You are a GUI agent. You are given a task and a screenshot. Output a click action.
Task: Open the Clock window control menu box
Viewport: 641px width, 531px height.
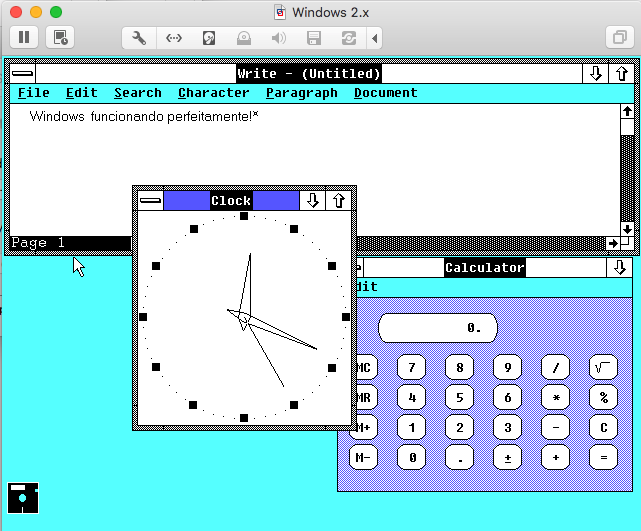point(150,200)
